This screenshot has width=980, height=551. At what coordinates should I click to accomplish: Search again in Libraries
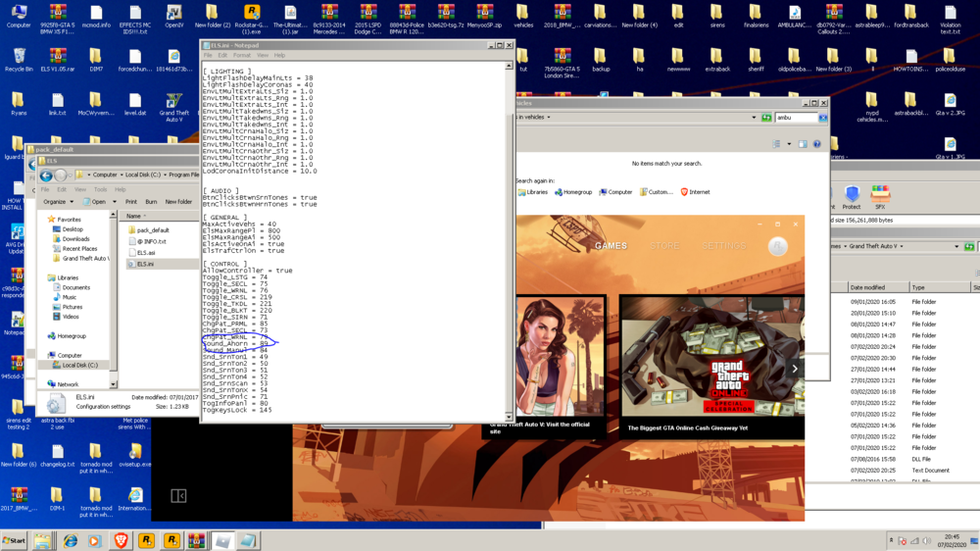pos(532,192)
